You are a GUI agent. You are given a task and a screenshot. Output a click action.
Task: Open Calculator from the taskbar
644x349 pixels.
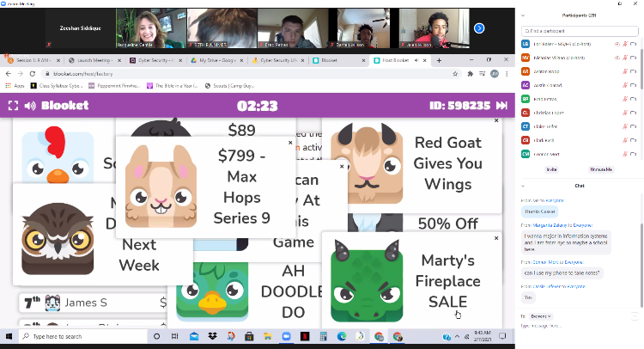[x=323, y=337]
